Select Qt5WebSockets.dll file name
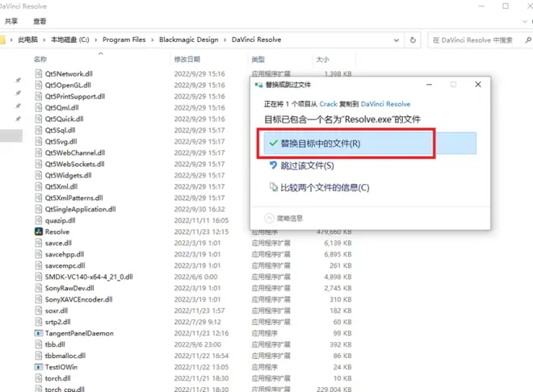533x392 pixels. (x=74, y=164)
